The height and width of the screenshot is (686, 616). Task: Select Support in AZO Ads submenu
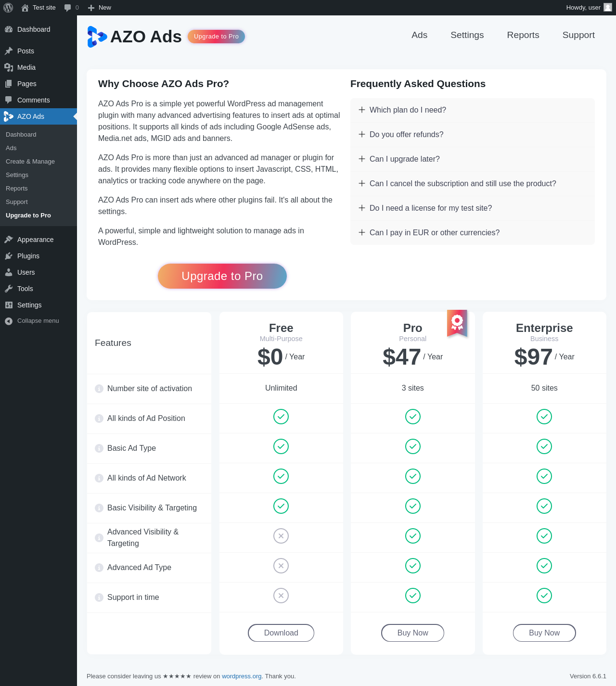[x=38, y=202]
